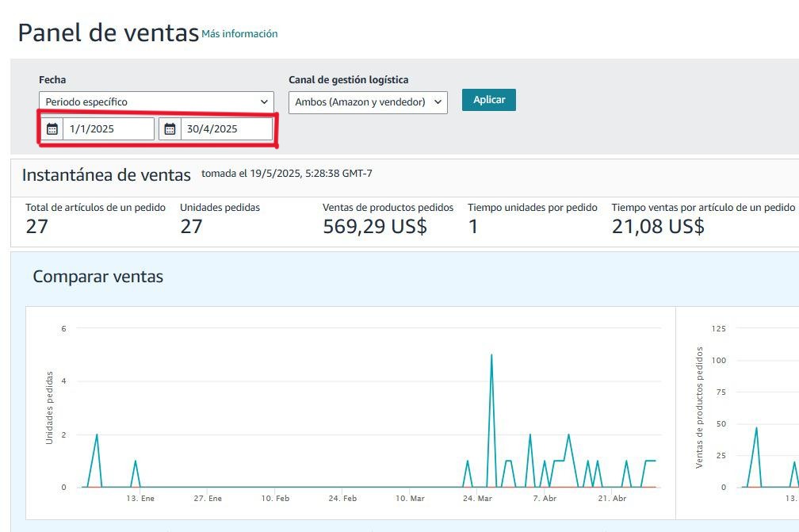This screenshot has height=532, width=799.
Task: Select the 'Total de artículos de un pedido' value
Action: tap(36, 227)
